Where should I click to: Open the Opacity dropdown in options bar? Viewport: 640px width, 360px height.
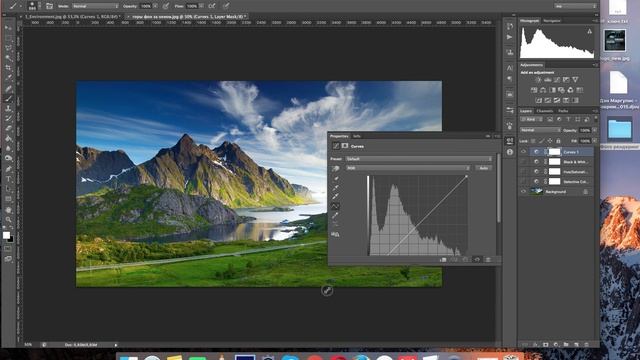(x=155, y=6)
